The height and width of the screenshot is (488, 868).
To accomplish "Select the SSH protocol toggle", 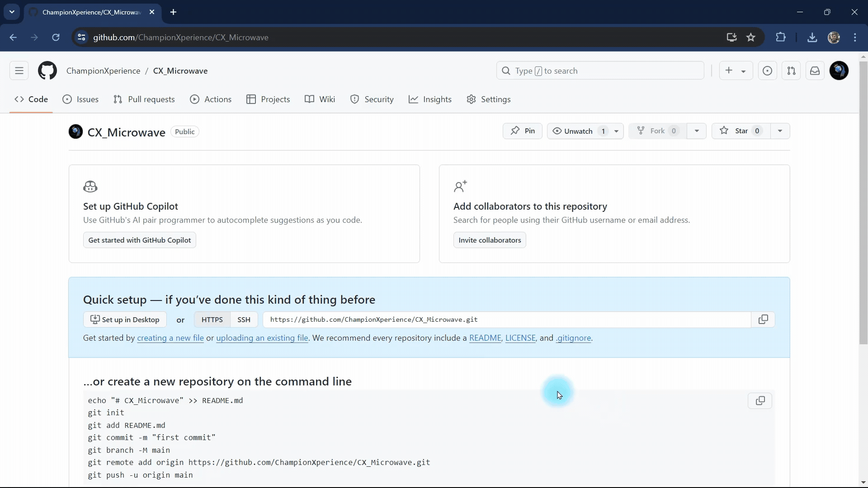I will (244, 319).
